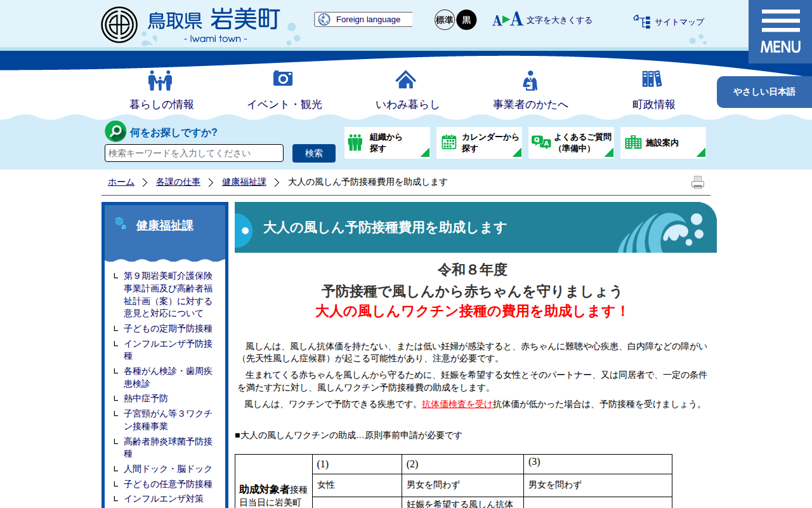Open イベント・観光 navigation item
The width and height of the screenshot is (812, 508).
[x=284, y=105]
